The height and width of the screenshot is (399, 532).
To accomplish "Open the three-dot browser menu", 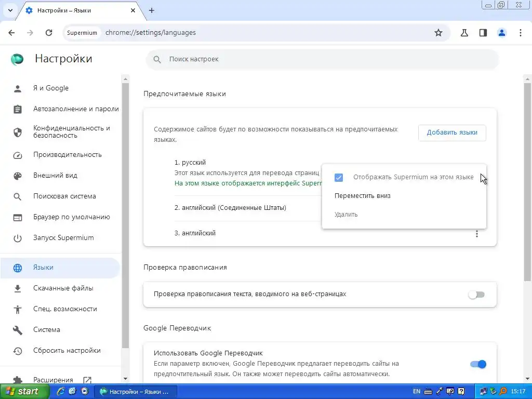I will [521, 33].
